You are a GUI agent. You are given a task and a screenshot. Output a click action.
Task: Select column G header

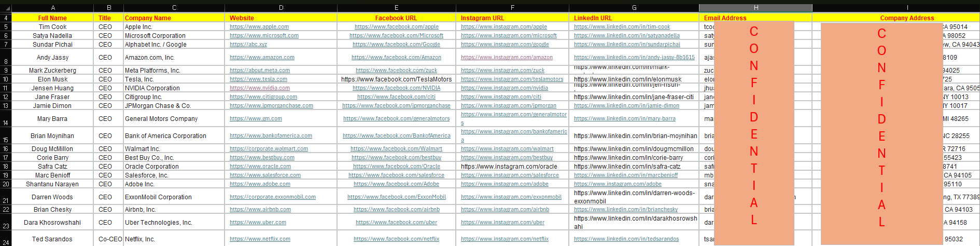tap(634, 8)
